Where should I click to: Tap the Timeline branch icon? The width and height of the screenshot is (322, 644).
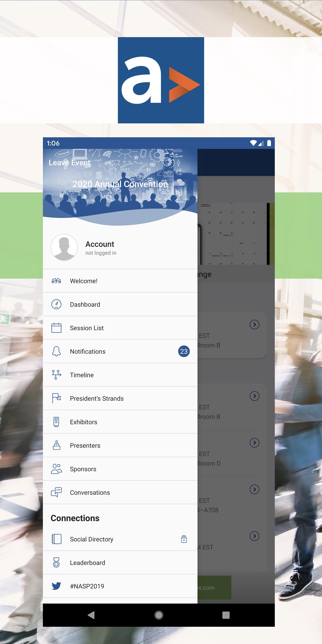[56, 375]
